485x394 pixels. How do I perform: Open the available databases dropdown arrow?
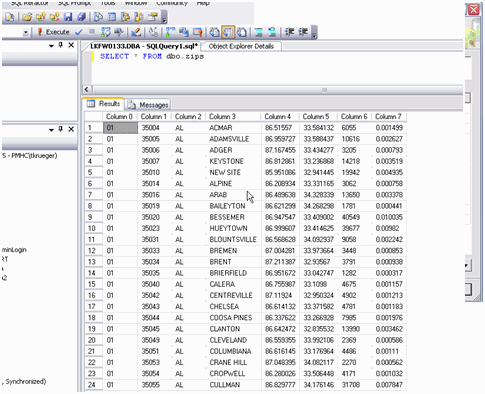point(26,32)
